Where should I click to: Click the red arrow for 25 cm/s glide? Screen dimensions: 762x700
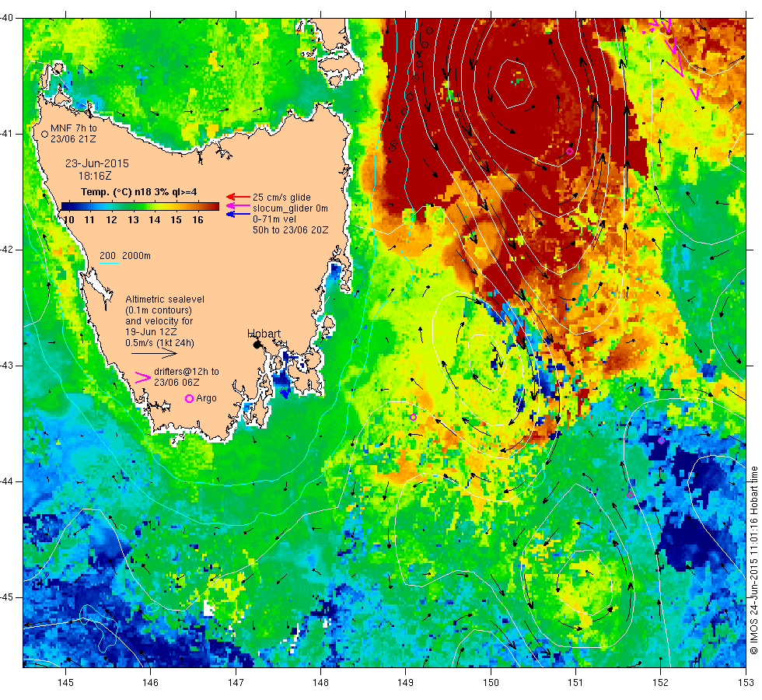coord(238,197)
